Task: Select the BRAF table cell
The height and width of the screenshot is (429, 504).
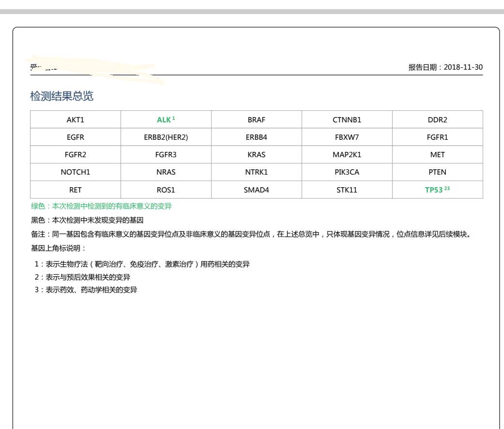Action: [256, 120]
